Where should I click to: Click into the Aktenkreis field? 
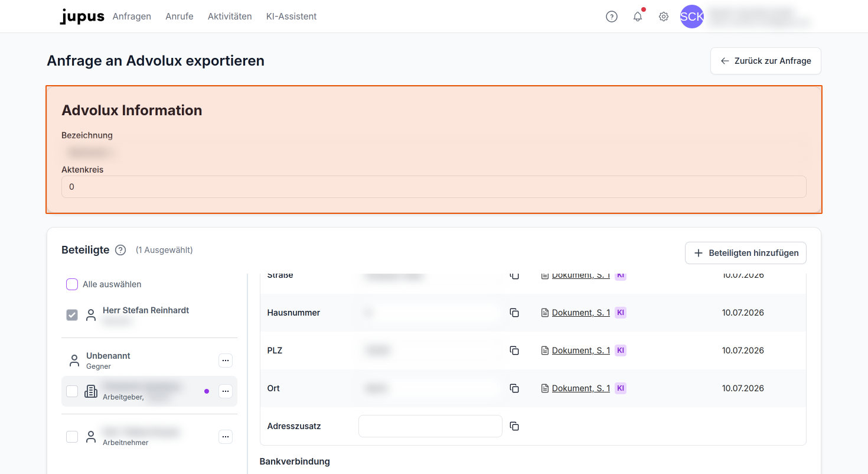(434, 187)
